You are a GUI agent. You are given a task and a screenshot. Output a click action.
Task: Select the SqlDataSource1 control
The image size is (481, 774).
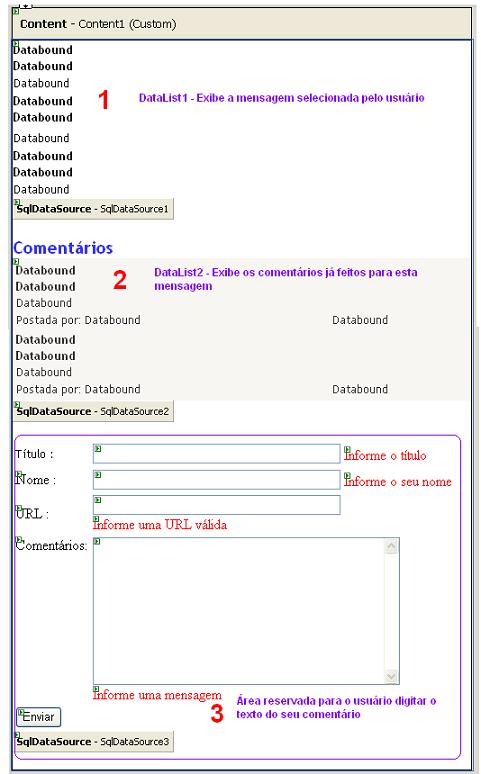tap(93, 209)
